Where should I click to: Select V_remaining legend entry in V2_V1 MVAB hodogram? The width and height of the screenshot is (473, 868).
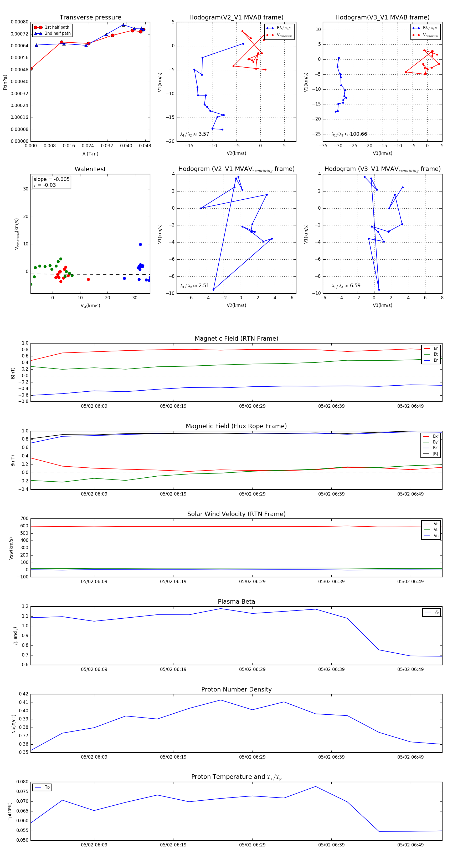click(x=279, y=35)
